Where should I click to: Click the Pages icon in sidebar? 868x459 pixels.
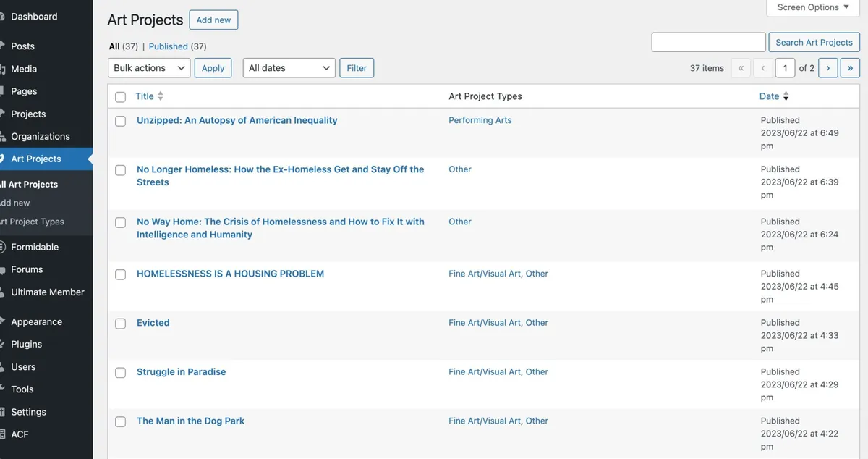click(2, 91)
